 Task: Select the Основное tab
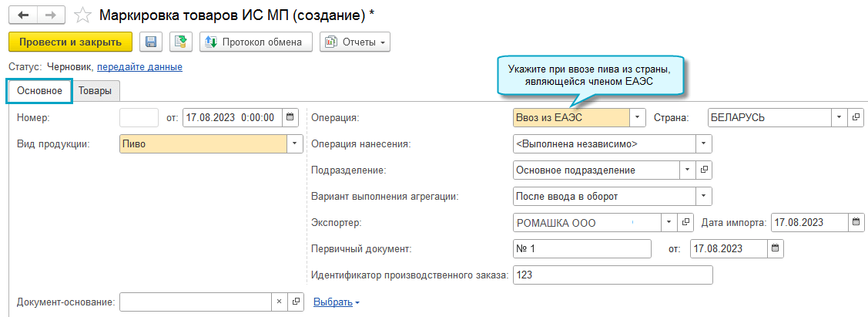(x=39, y=91)
